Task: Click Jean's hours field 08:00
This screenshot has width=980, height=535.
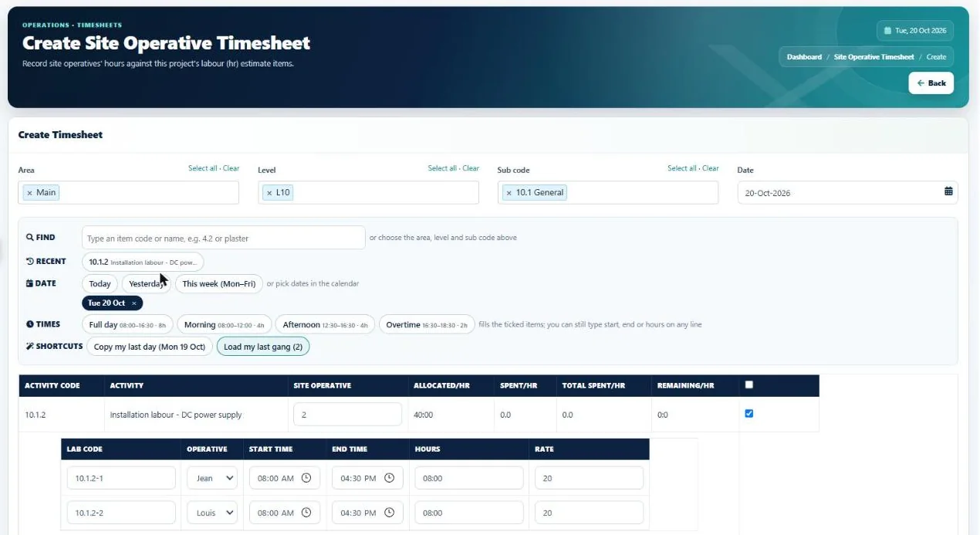Action: coord(468,478)
